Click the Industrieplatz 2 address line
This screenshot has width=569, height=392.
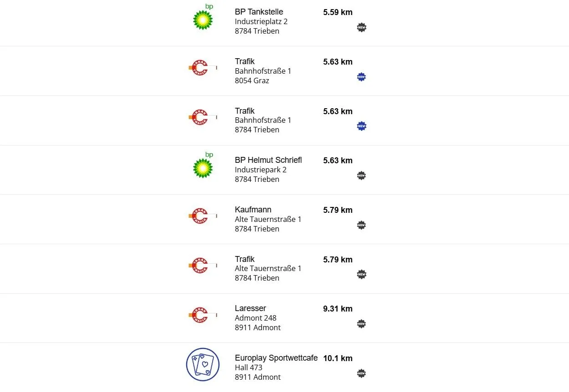261,21
